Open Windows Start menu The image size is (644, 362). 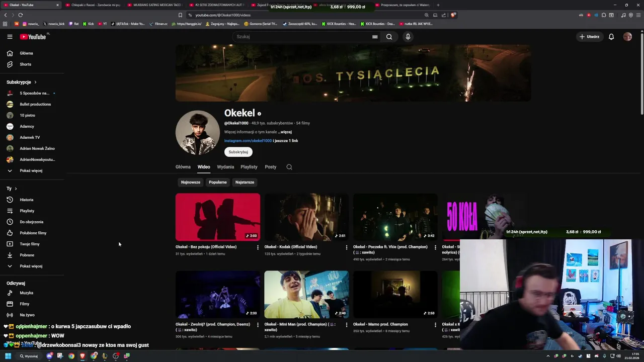coord(8,356)
